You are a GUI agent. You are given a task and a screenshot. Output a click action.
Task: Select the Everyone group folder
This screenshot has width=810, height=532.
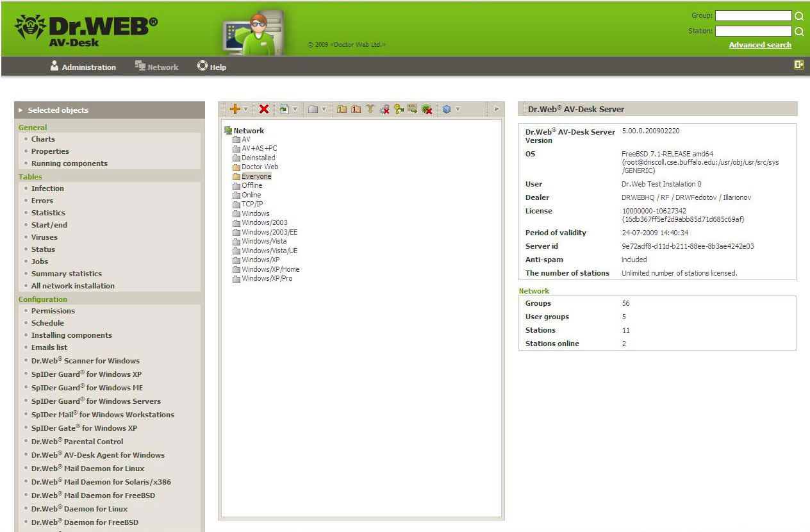tap(252, 176)
